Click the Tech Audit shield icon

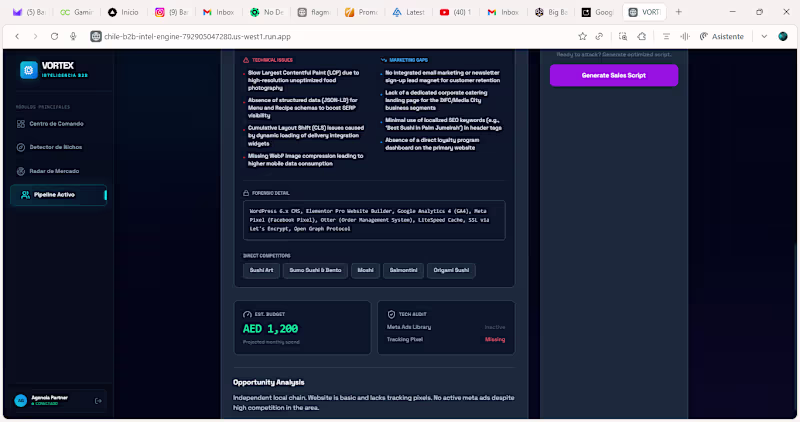(x=391, y=314)
